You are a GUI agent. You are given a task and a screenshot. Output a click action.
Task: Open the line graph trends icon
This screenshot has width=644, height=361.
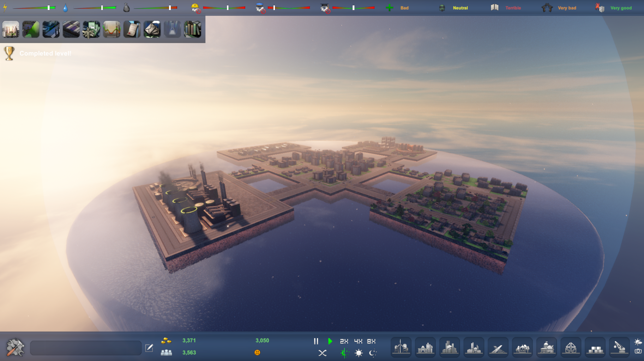[x=112, y=29]
